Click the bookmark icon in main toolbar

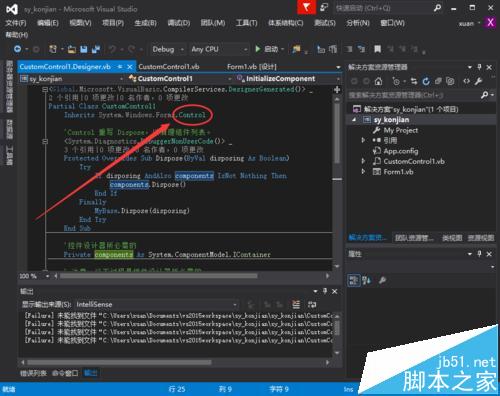377,49
